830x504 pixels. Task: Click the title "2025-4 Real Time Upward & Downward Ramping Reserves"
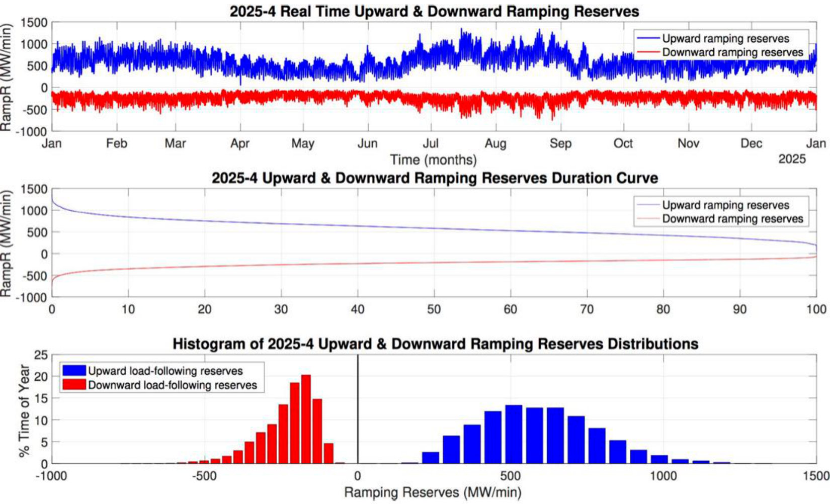(434, 11)
